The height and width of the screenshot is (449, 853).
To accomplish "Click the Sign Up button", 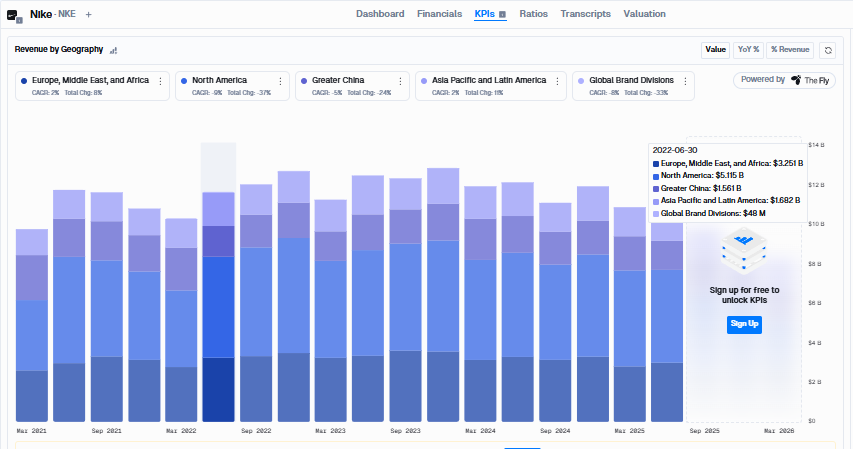I will (x=744, y=324).
